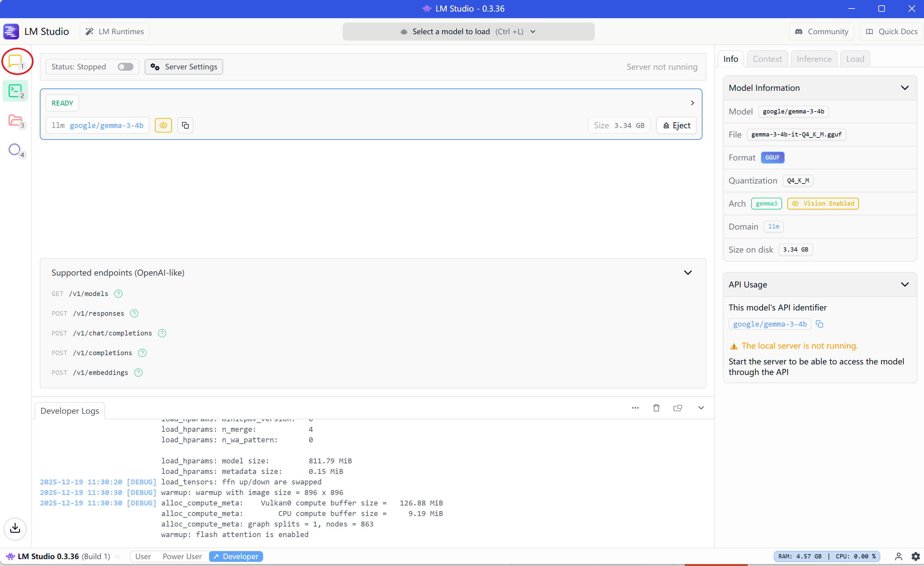Open Server Settings
This screenshot has width=924, height=566.
tap(184, 67)
